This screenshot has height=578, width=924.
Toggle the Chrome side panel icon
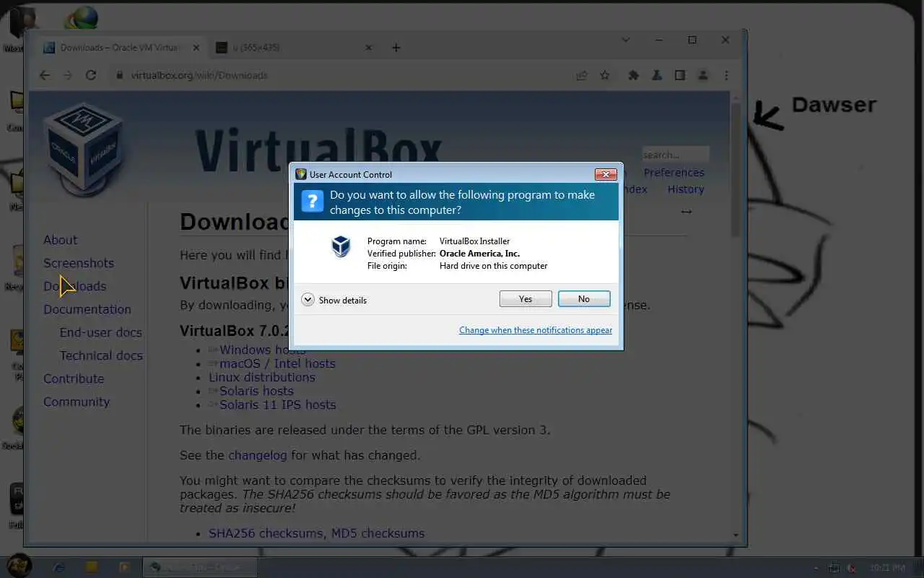(x=679, y=75)
